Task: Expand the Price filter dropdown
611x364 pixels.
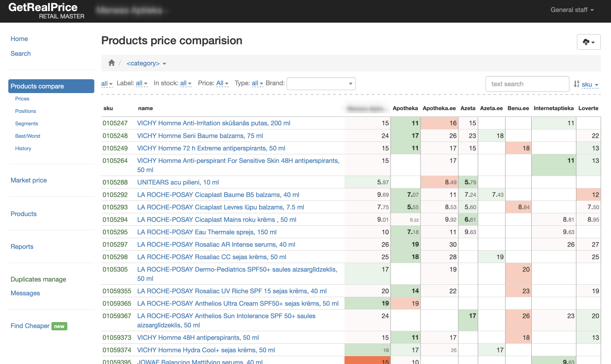Action: tap(223, 83)
